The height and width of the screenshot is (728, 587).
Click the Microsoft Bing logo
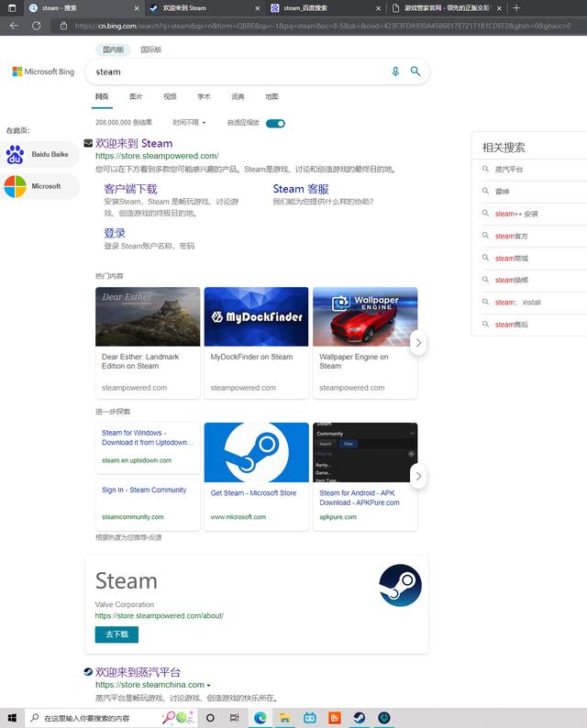coord(43,72)
